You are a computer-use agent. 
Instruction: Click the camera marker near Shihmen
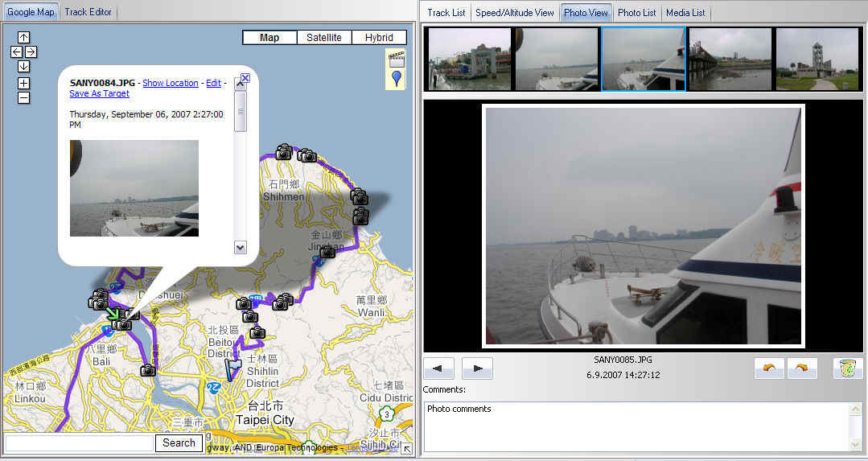[x=284, y=152]
